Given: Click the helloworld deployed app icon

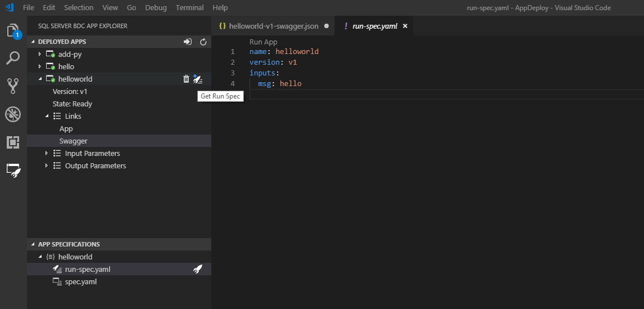Looking at the screenshot, I should 51,79.
